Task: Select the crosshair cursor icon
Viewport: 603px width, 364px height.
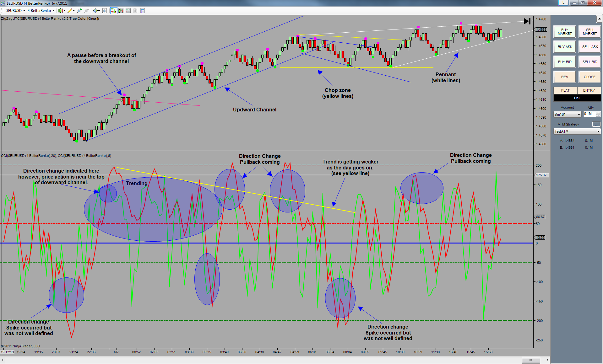Action: point(95,11)
